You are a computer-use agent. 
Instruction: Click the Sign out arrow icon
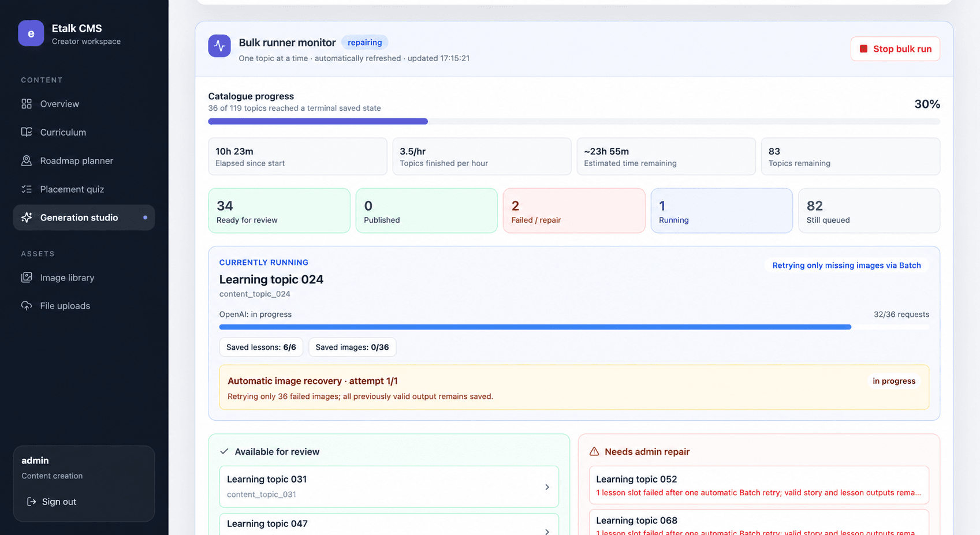point(32,502)
